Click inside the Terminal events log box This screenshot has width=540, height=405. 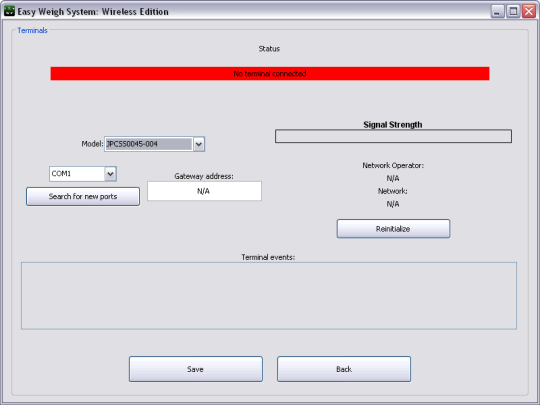tap(269, 296)
